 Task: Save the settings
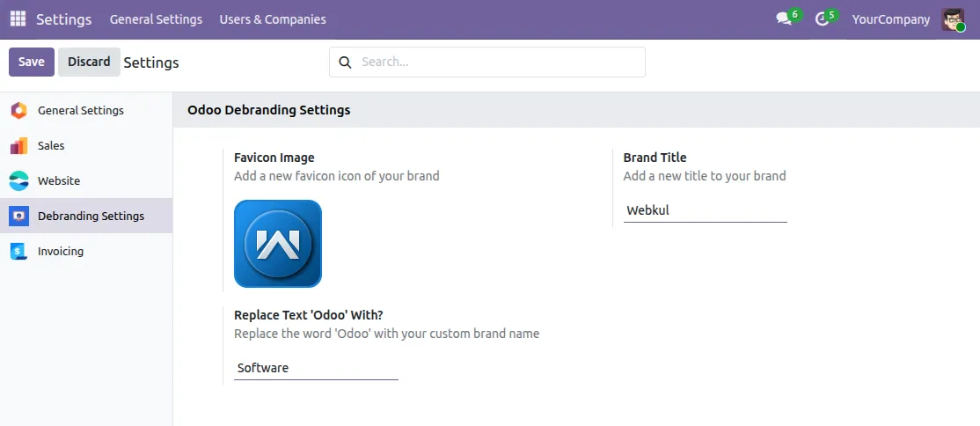32,62
